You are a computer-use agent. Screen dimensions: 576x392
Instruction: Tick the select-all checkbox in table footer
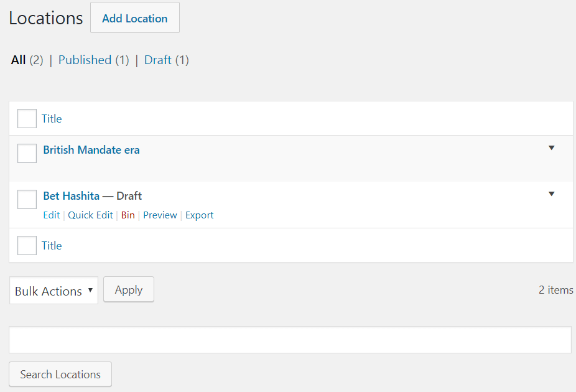pos(27,246)
